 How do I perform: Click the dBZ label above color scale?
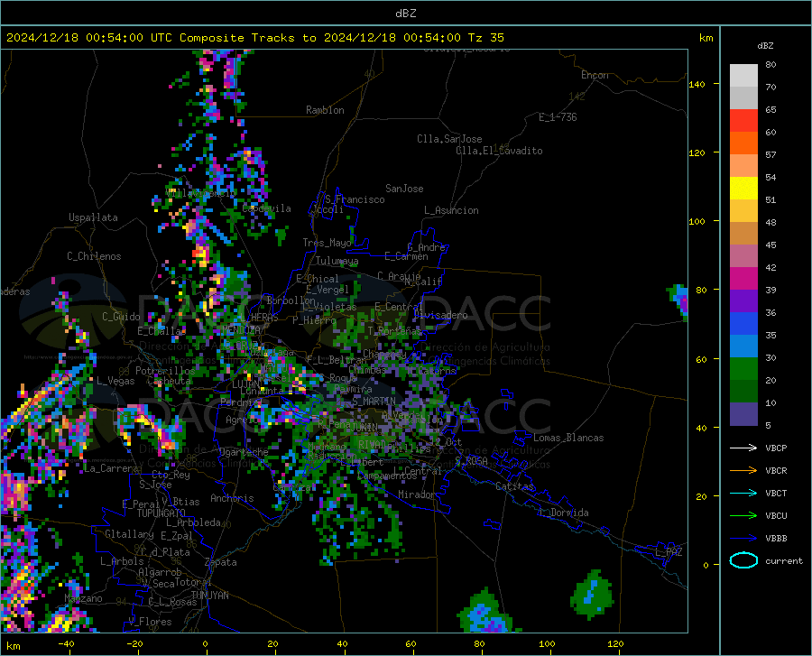click(765, 45)
